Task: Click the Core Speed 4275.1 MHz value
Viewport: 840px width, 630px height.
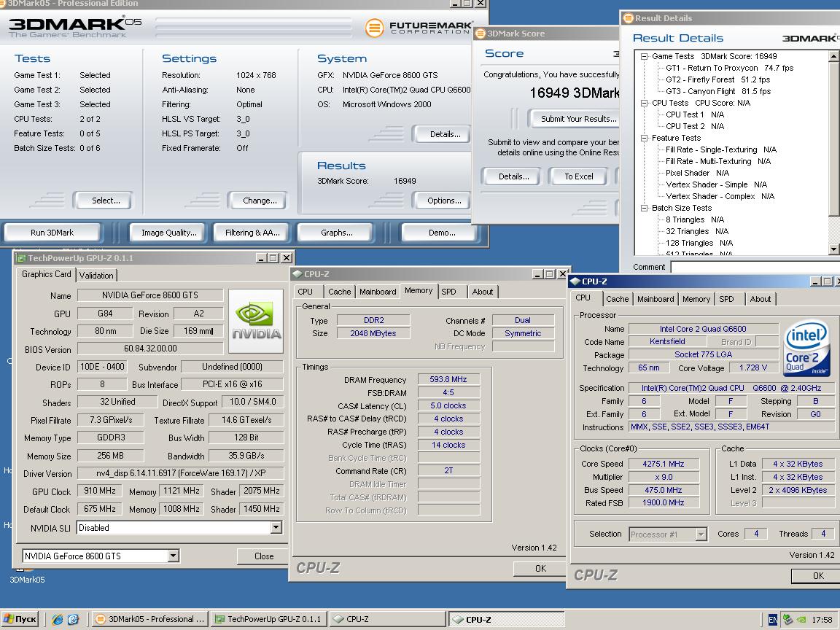Action: click(x=664, y=464)
